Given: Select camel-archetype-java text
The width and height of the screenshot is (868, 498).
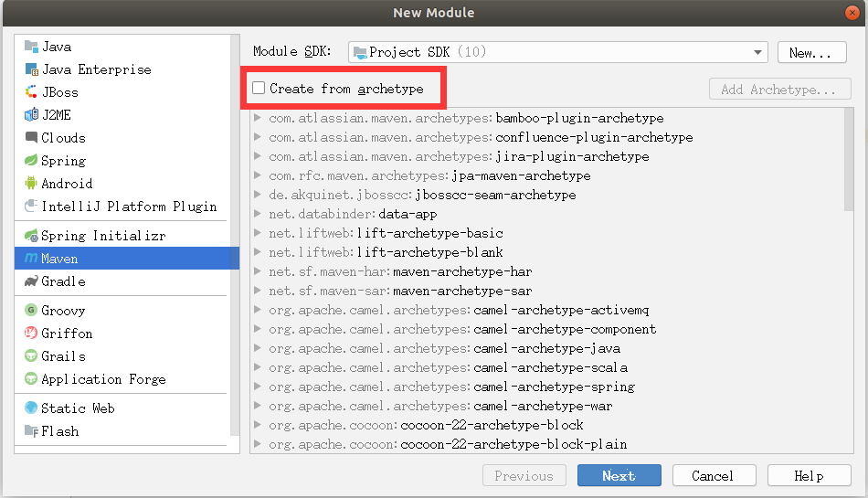Looking at the screenshot, I should click(x=547, y=349).
